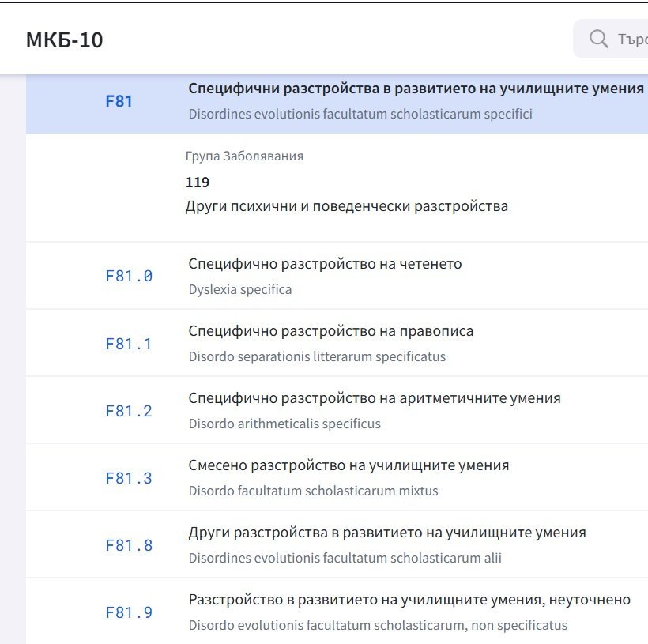Click the bold F81 code
The height and width of the screenshot is (644, 648).
119,101
